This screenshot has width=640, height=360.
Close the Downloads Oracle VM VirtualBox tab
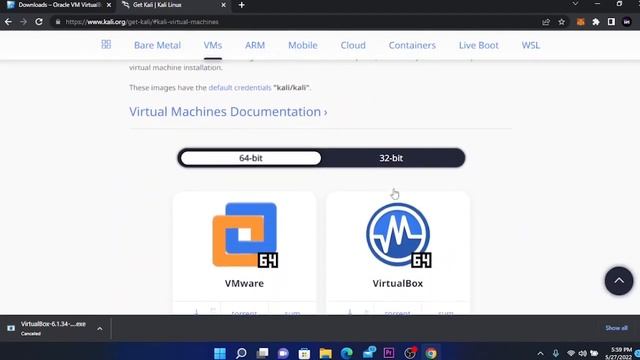tap(109, 5)
